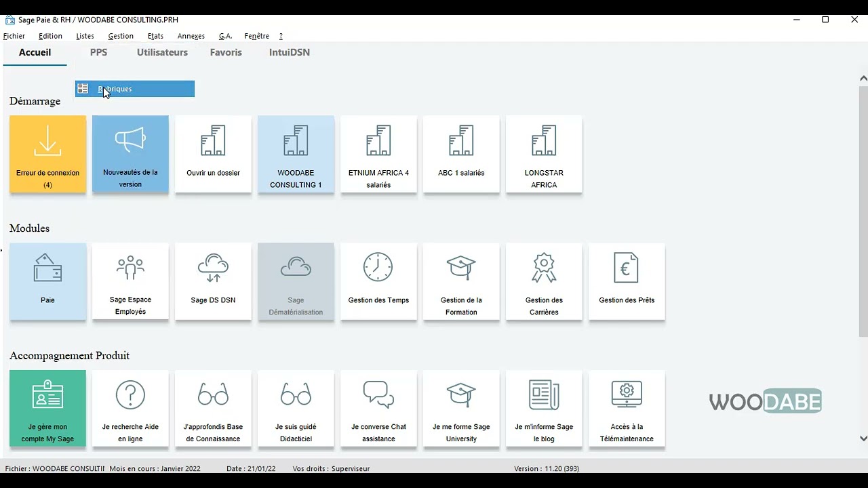Open LONGSTAR AFRICA company tile

(544, 155)
